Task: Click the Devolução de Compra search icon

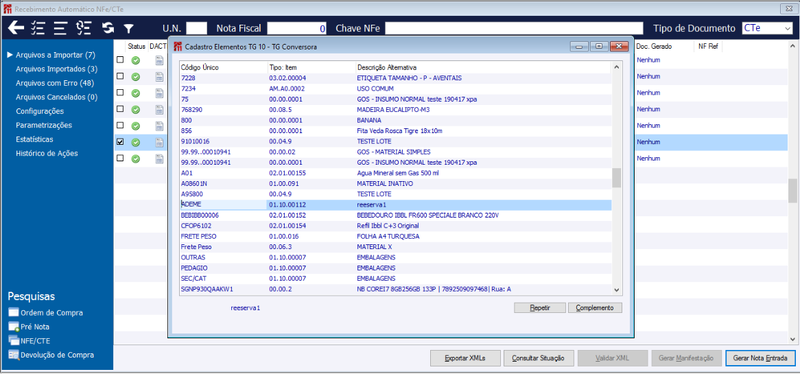Action: point(13,355)
